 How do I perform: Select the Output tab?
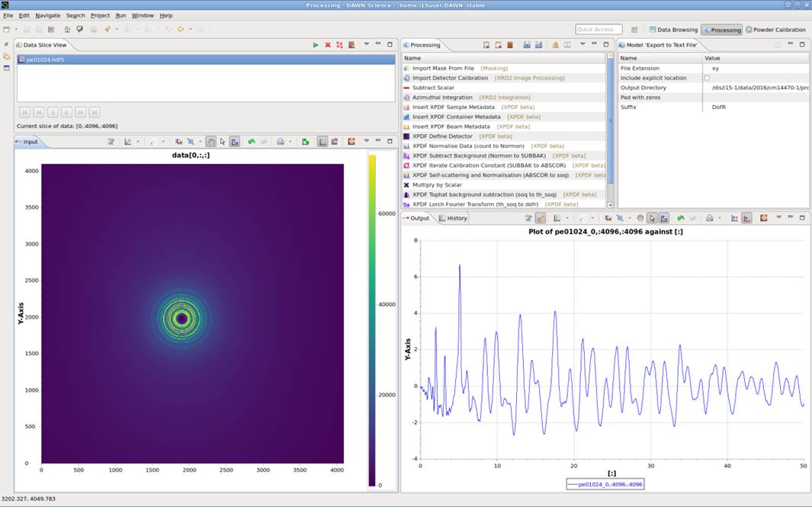[416, 218]
